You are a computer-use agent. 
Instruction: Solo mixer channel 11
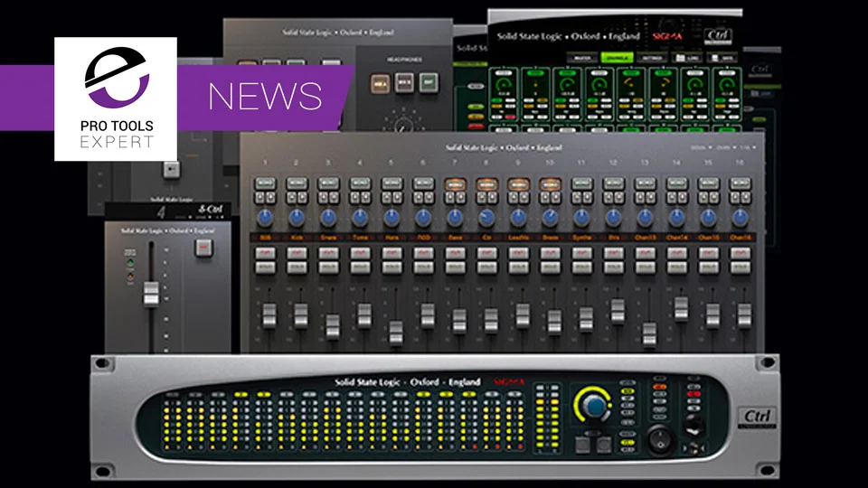pyautogui.click(x=581, y=267)
